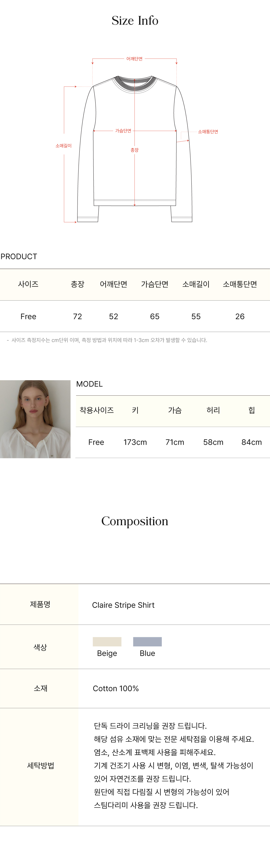Click the model height value 173cm
The height and width of the screenshot is (868, 270).
tap(135, 442)
